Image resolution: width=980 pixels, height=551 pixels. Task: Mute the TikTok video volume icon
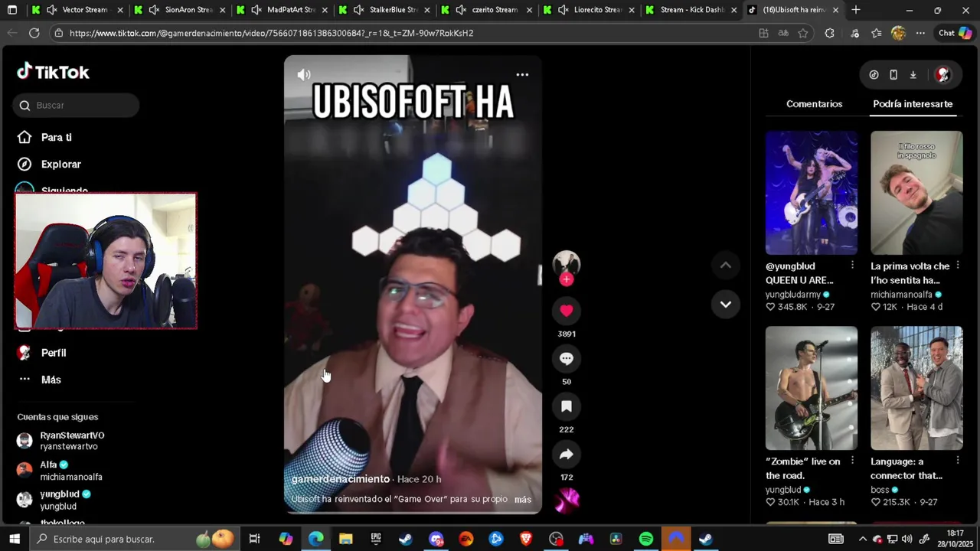pyautogui.click(x=304, y=74)
